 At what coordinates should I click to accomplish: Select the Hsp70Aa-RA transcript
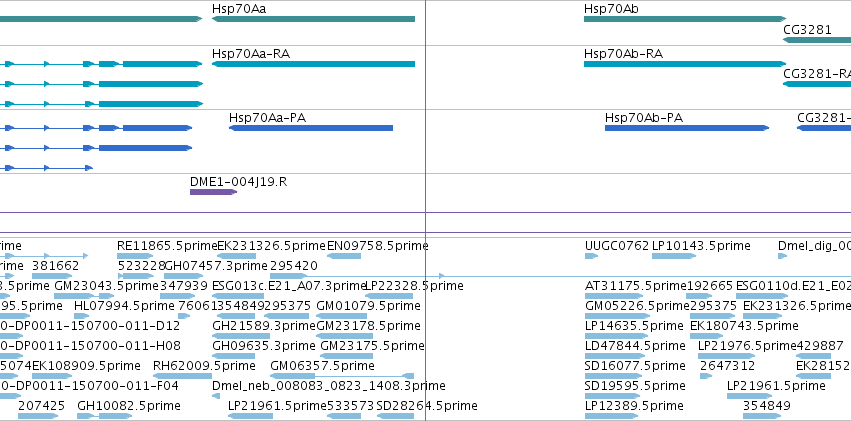coord(313,64)
